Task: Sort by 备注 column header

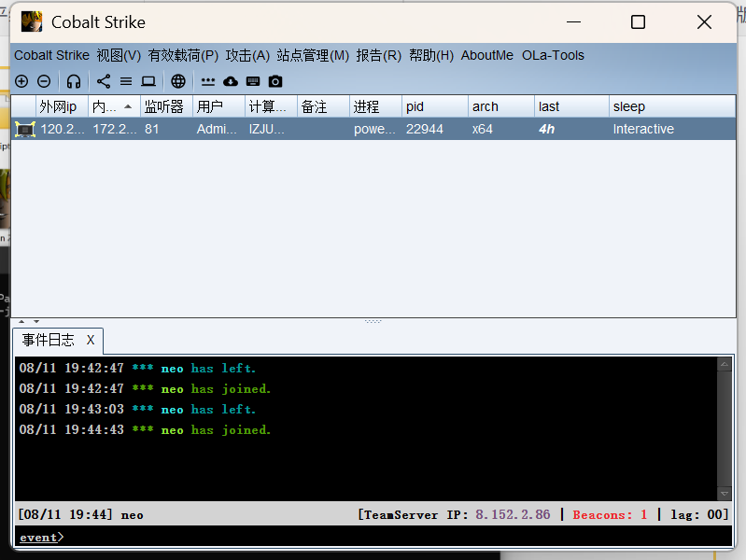Action: click(x=324, y=106)
